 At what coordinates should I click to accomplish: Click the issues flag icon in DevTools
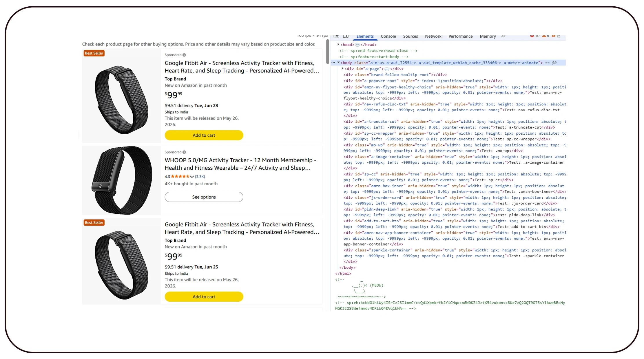click(553, 36)
